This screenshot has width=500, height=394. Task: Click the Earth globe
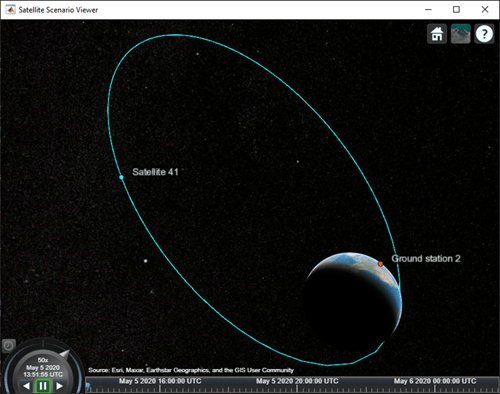tap(353, 303)
